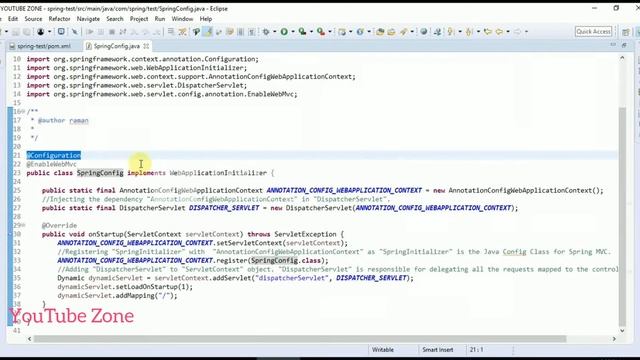Viewport: 640px width, 360px height.
Task: Open the Debug dropdown arrow
Action: coord(274,31)
